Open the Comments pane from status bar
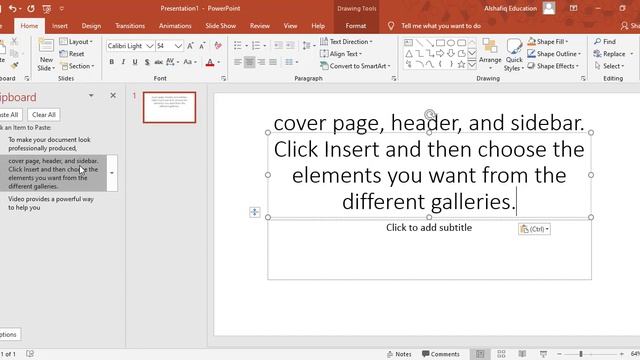This screenshot has height=360, width=640. [x=441, y=354]
